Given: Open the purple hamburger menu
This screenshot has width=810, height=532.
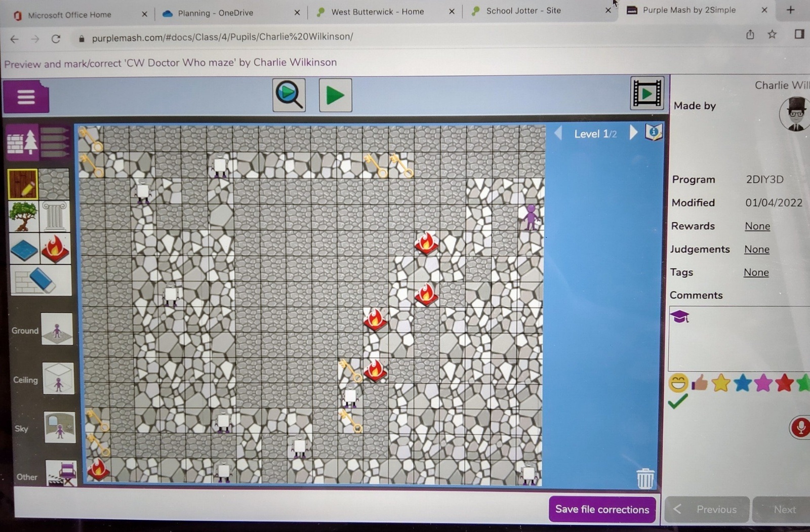Looking at the screenshot, I should click(26, 96).
